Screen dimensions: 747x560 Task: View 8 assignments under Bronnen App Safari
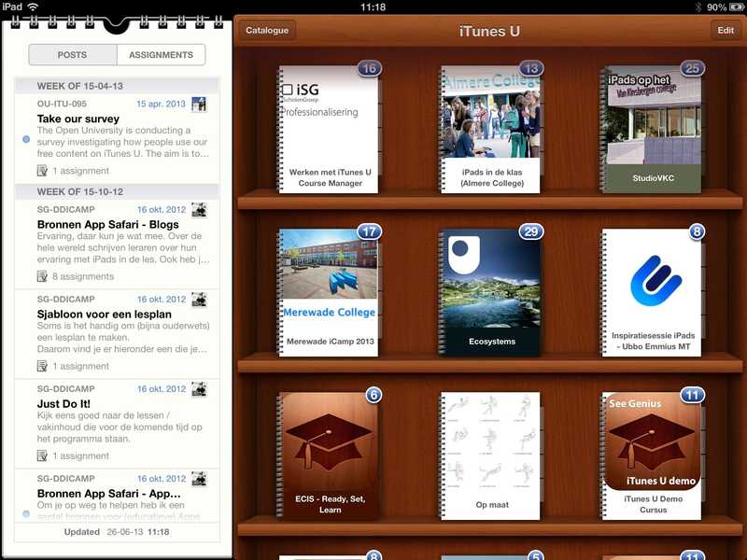pos(82,276)
